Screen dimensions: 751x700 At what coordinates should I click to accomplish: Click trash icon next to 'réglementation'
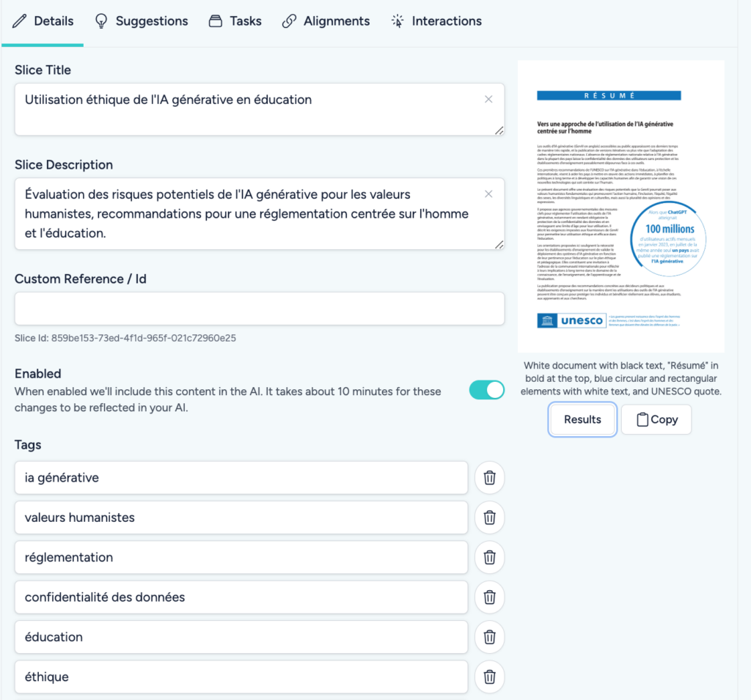pyautogui.click(x=489, y=558)
